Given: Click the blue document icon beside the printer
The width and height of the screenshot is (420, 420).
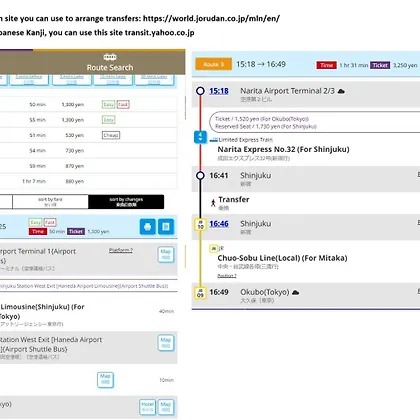Looking at the screenshot, I should (166, 227).
